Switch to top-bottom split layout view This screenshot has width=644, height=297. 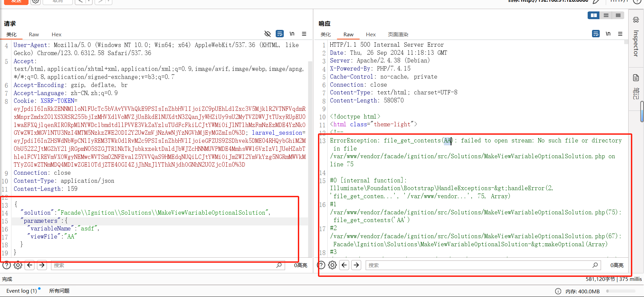[x=606, y=15]
